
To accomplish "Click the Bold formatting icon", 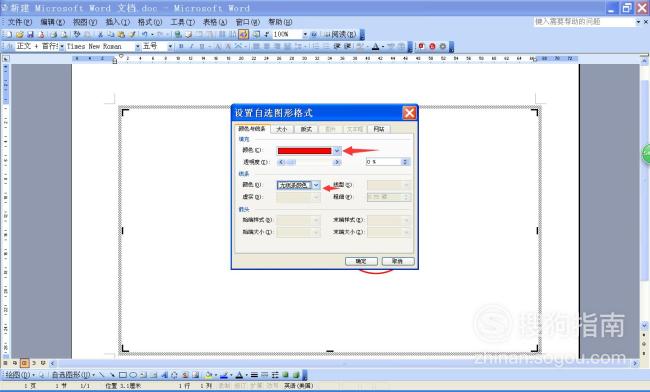I will [x=181, y=46].
